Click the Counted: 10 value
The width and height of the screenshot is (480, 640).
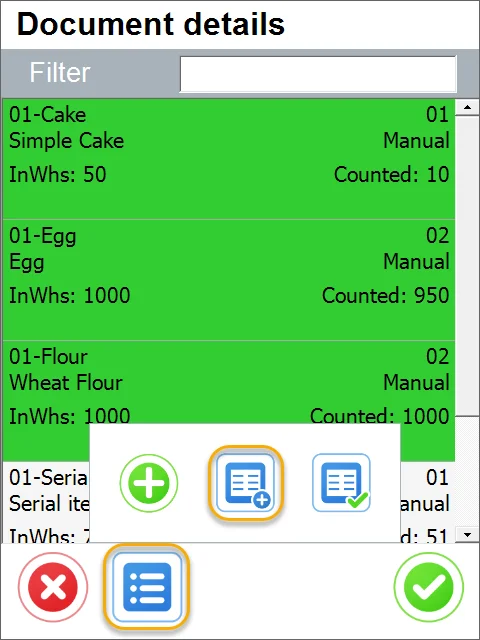[391, 174]
